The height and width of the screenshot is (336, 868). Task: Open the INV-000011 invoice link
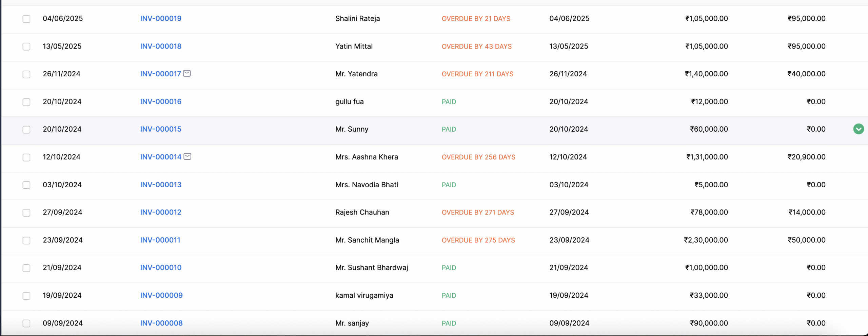[160, 240]
